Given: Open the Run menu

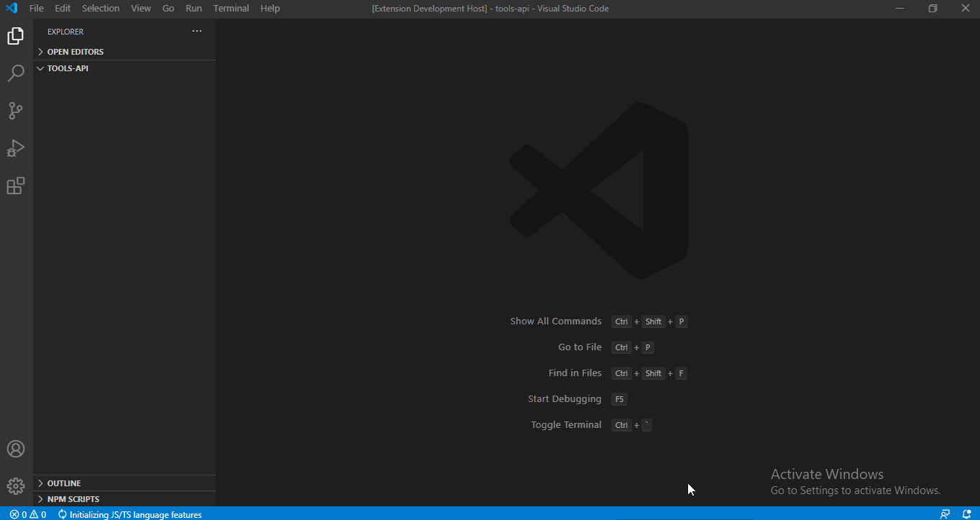Looking at the screenshot, I should [x=193, y=9].
